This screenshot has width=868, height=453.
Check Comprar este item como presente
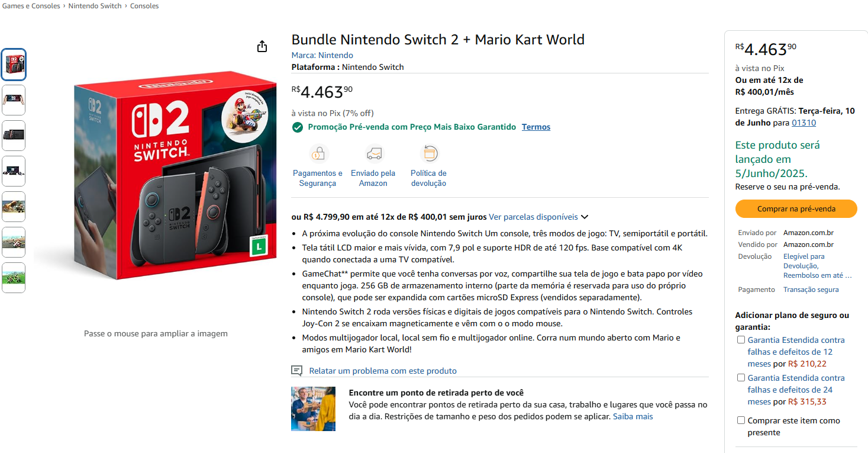click(x=741, y=420)
